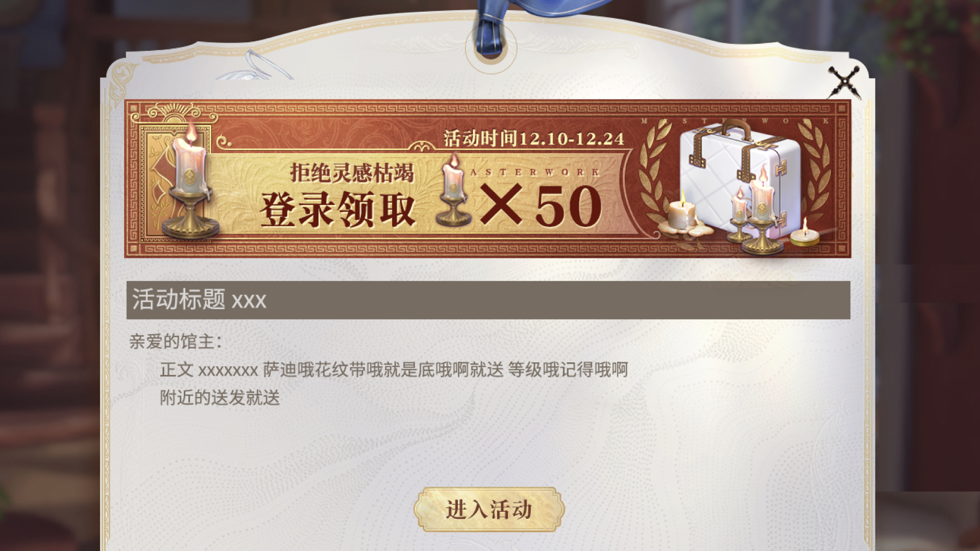Click the ×50 reward amount
Screen dimensions: 980x551
[541, 206]
